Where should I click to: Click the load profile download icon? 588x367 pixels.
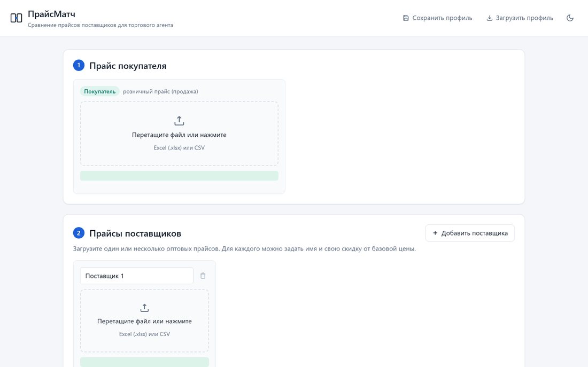(489, 18)
